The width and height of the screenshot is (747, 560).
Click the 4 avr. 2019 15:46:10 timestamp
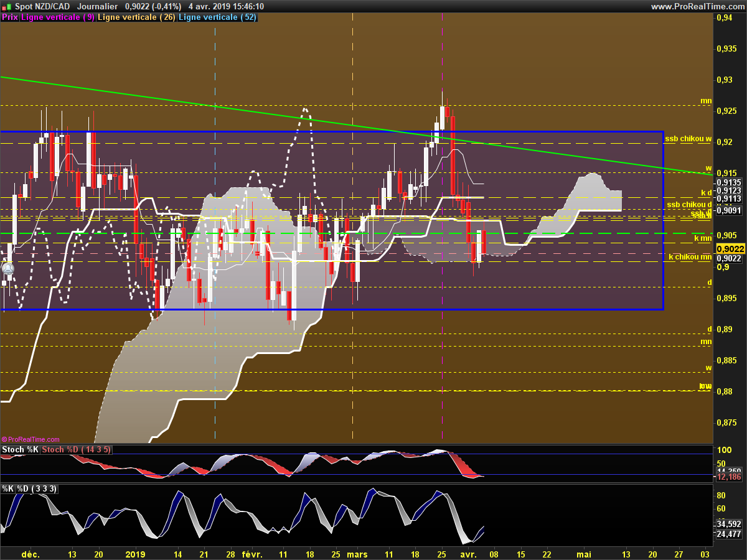(x=225, y=6)
